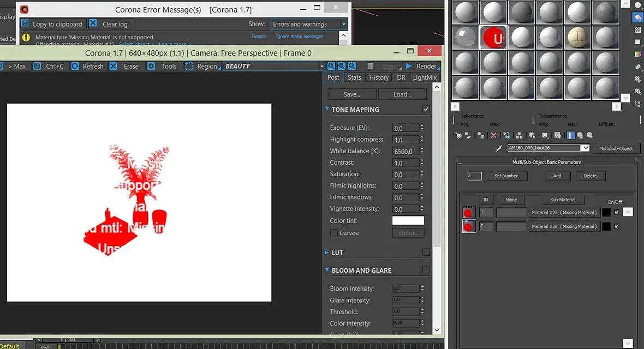Enable the Bloom and Glare checkbox
Image resolution: width=644 pixels, height=349 pixels.
(x=426, y=270)
